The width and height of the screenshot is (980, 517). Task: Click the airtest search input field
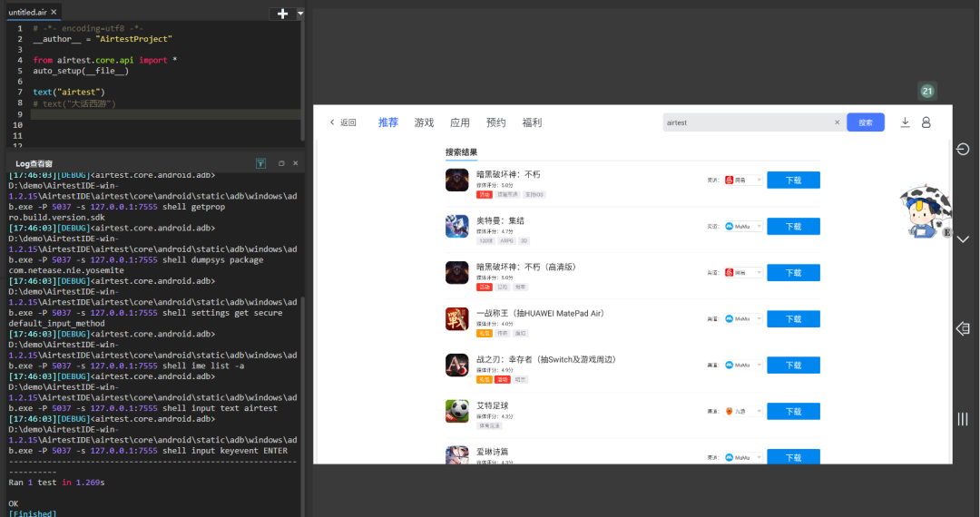(748, 122)
